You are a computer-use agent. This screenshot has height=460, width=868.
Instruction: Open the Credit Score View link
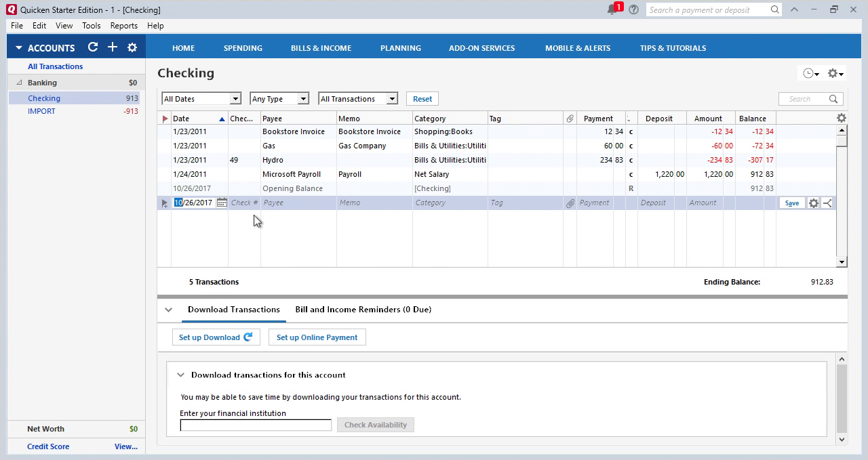tap(126, 446)
